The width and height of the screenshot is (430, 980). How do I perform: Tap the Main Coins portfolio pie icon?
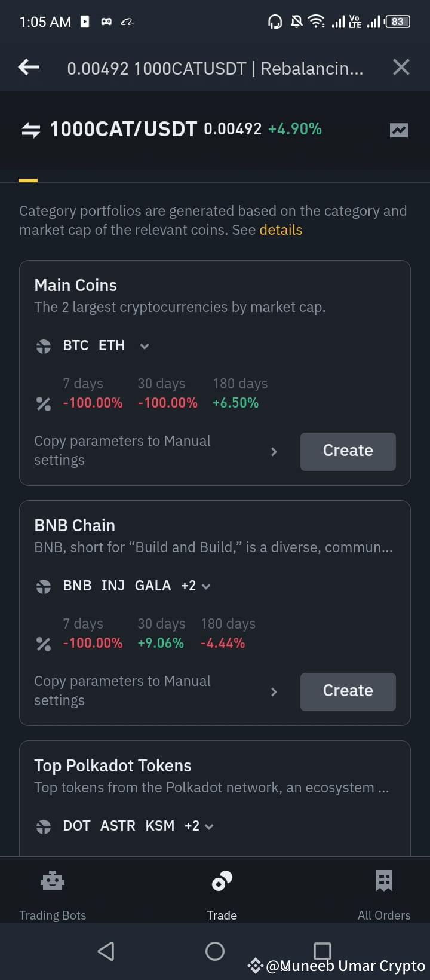click(44, 347)
